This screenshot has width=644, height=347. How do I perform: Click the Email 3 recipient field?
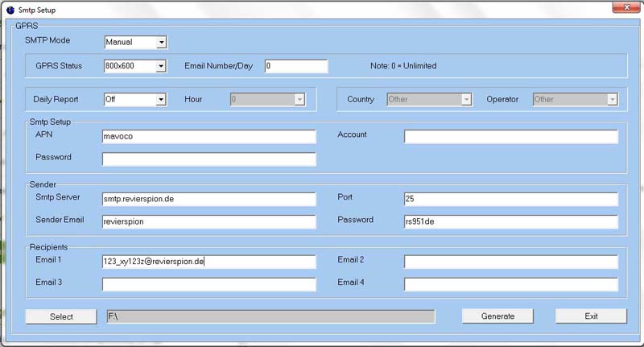(x=208, y=283)
